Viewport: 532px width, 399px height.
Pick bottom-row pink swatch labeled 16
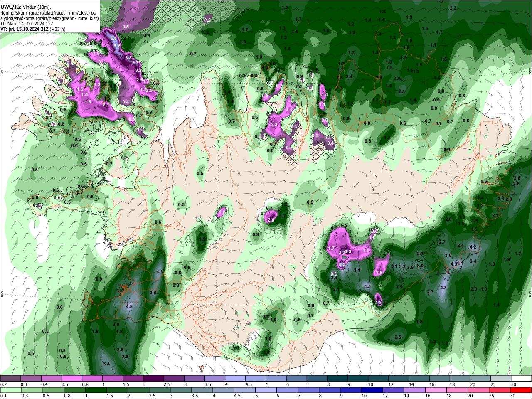[x=436, y=390]
